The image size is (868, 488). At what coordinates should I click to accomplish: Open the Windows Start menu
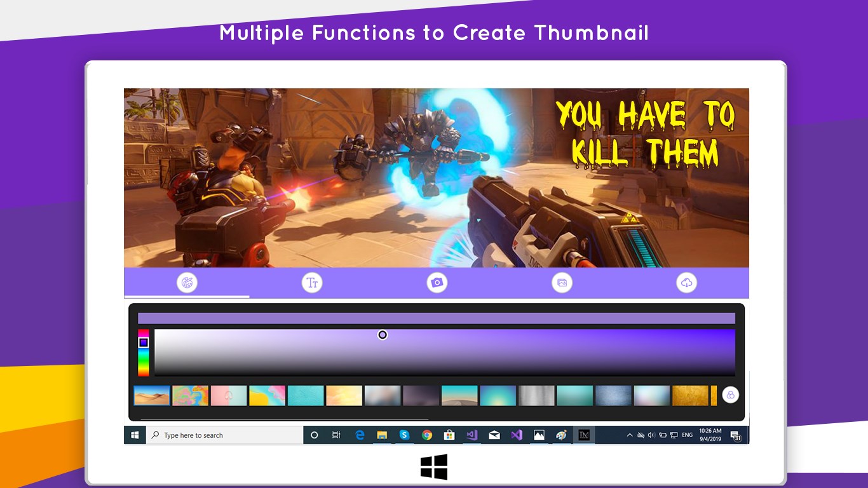pyautogui.click(x=135, y=435)
